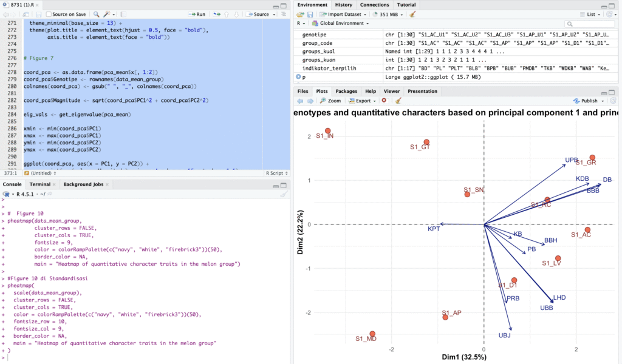The image size is (622, 364).
Task: Click the load workspace folder icon
Action: (300, 14)
